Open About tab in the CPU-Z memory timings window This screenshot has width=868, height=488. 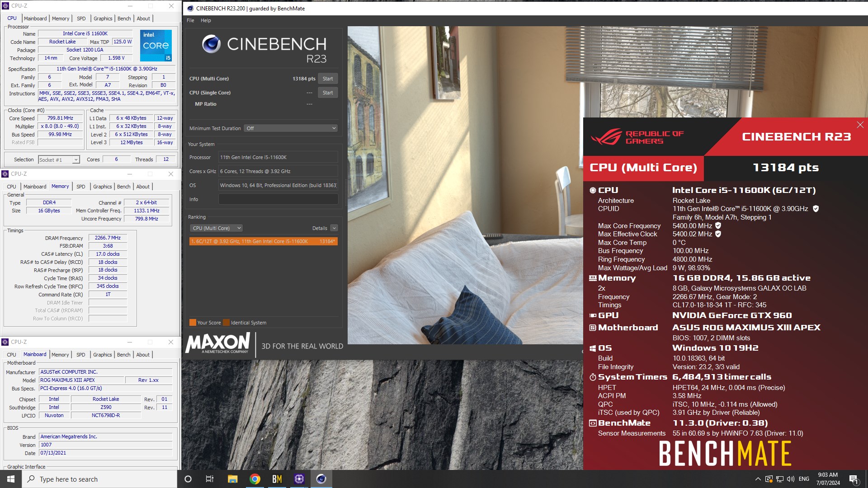143,187
